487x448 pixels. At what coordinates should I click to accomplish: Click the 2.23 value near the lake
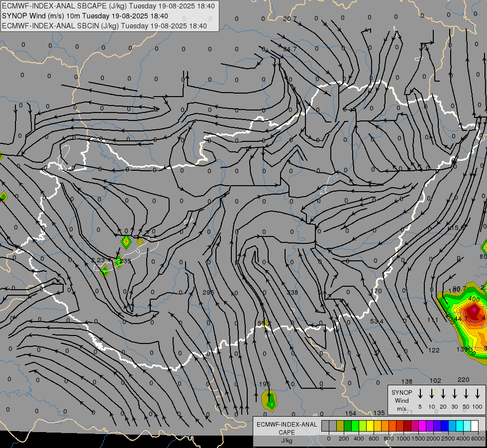98,260
